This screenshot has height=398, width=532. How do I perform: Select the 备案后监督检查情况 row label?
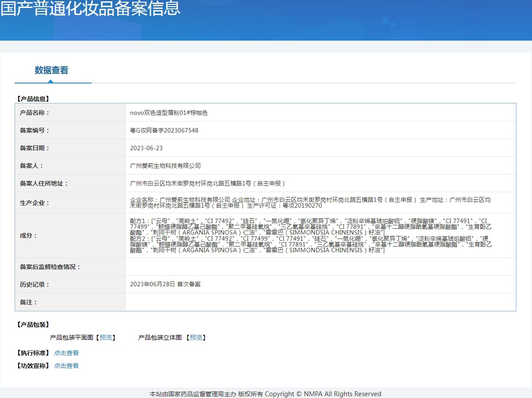[x=50, y=267]
